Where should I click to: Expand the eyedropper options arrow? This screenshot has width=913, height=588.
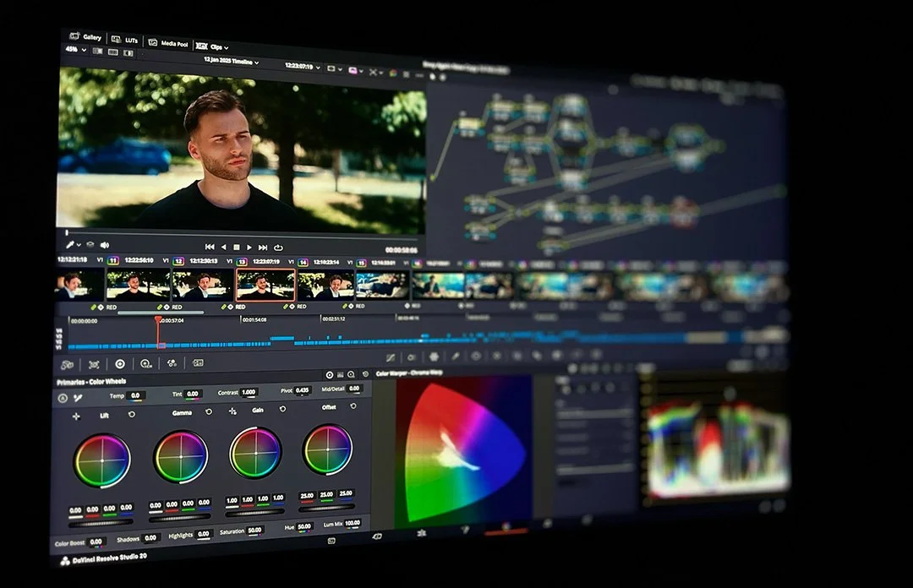(79, 245)
